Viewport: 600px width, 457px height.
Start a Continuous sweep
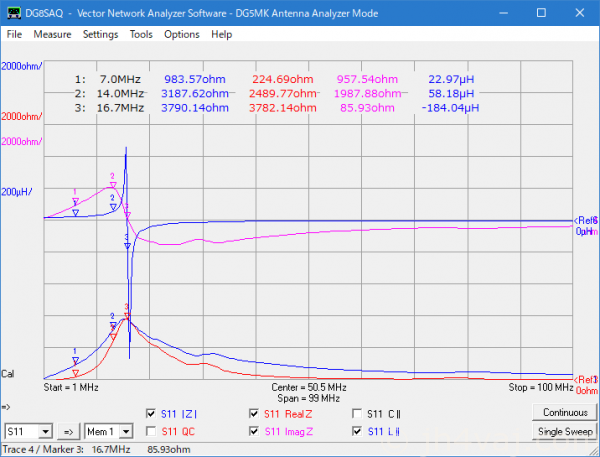tap(565, 413)
